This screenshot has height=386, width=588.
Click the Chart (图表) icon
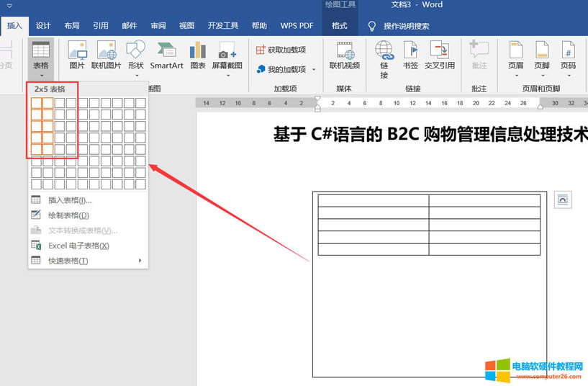[x=197, y=55]
